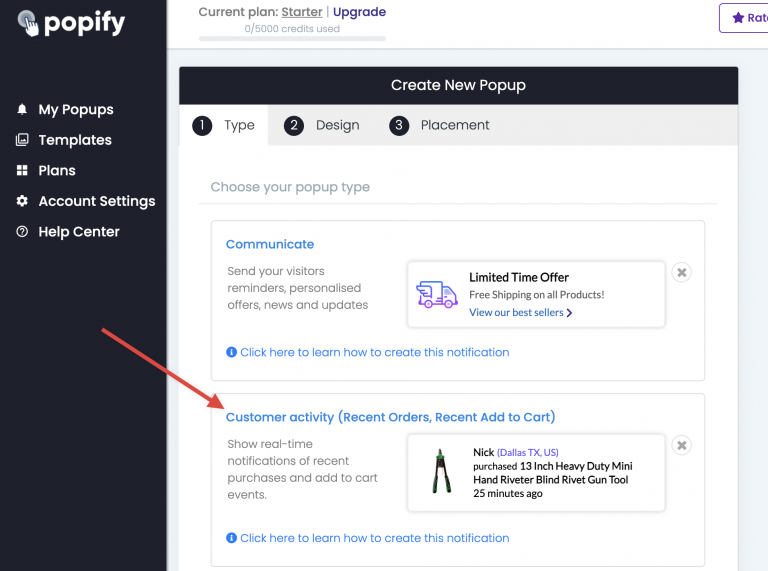
Task: Click the rivet gun product thumbnail
Action: point(441,471)
